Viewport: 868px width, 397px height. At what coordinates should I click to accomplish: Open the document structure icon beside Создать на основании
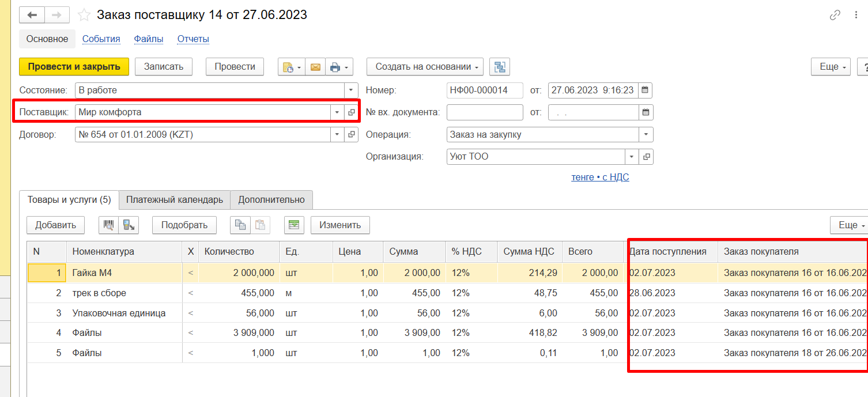pyautogui.click(x=499, y=67)
